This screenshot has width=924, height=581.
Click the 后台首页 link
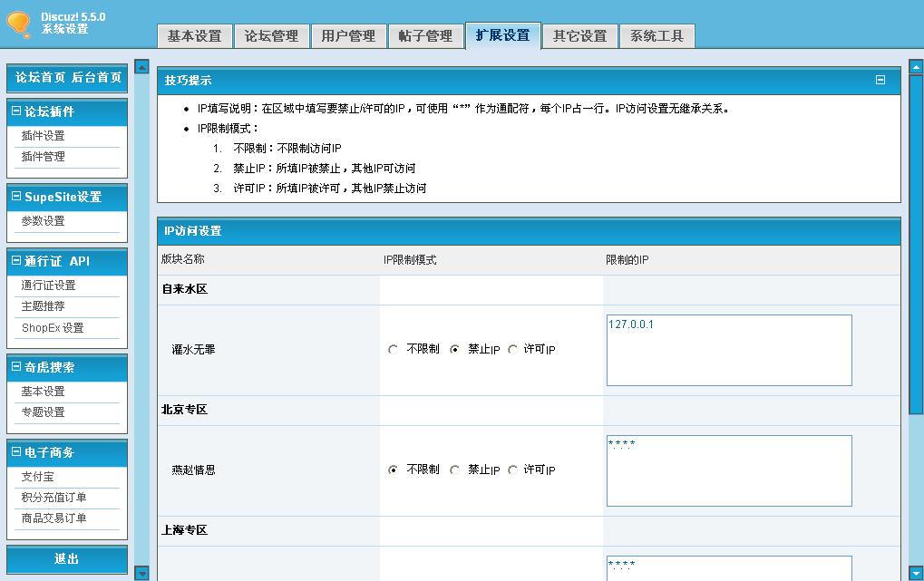[97, 77]
